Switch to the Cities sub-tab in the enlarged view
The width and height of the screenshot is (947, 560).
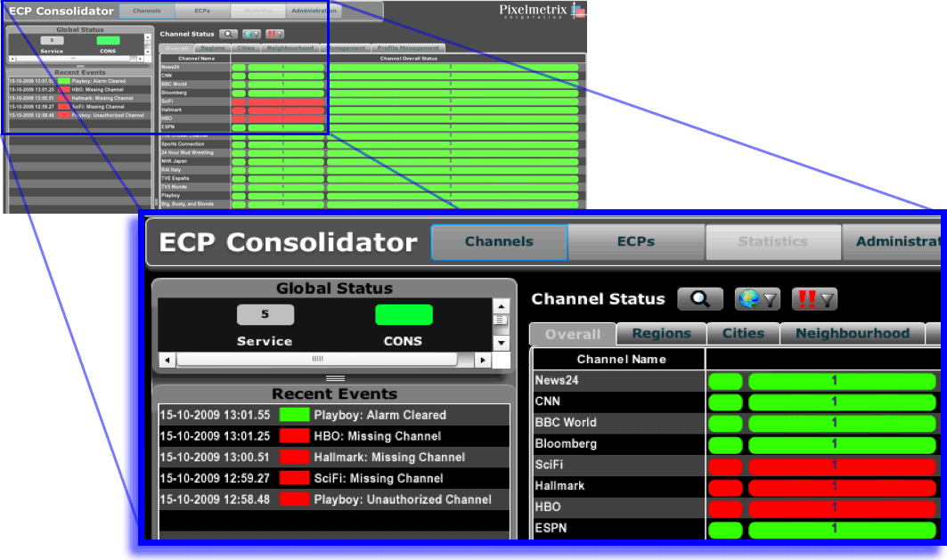tap(743, 334)
